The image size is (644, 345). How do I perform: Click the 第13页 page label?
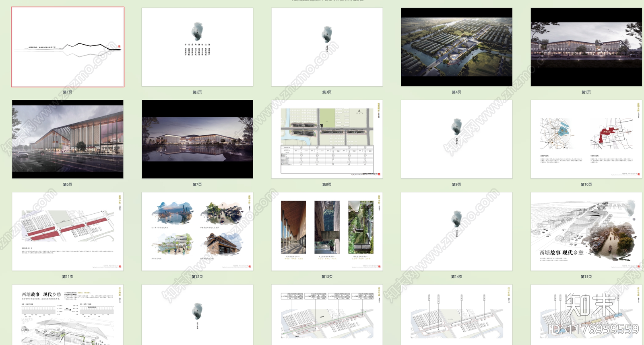click(x=327, y=277)
